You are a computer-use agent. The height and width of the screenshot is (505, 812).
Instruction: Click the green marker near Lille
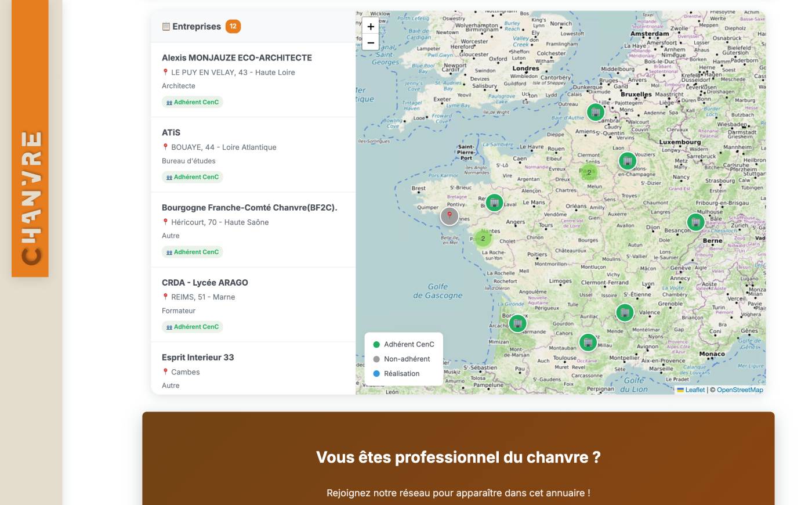(596, 111)
